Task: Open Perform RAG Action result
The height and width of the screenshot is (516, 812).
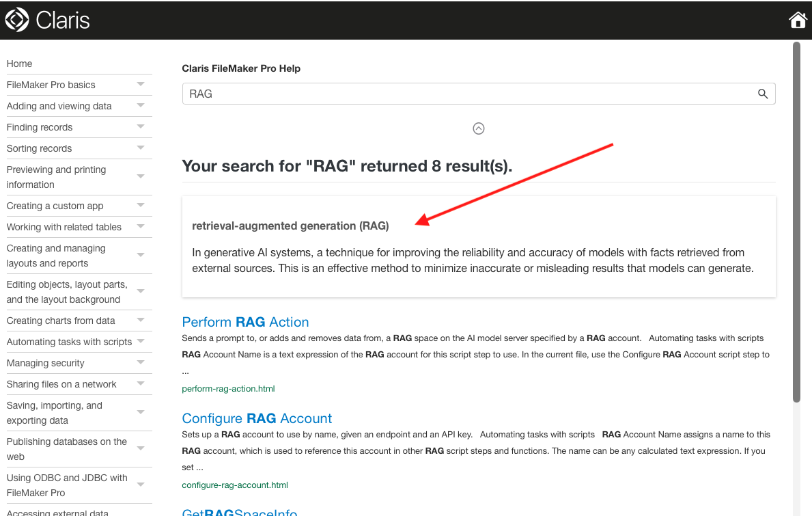Action: 245,322
